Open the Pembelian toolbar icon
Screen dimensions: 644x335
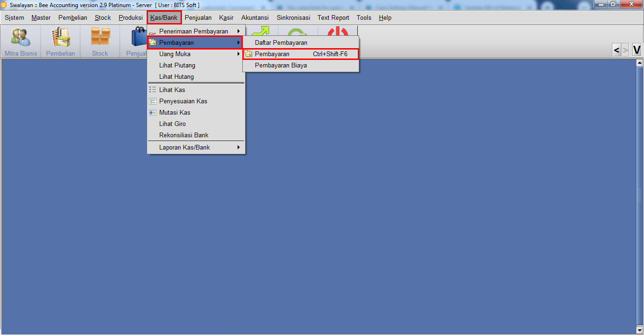60,42
